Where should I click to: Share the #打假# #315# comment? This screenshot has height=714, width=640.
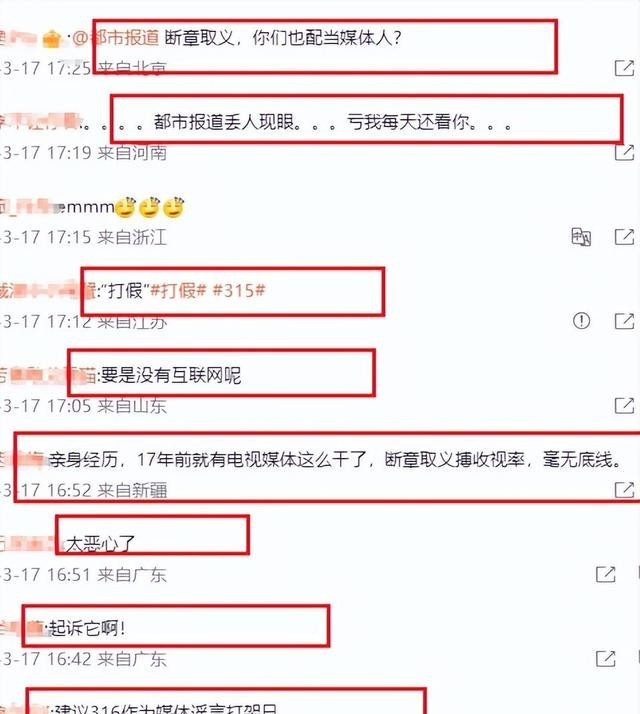(624, 321)
